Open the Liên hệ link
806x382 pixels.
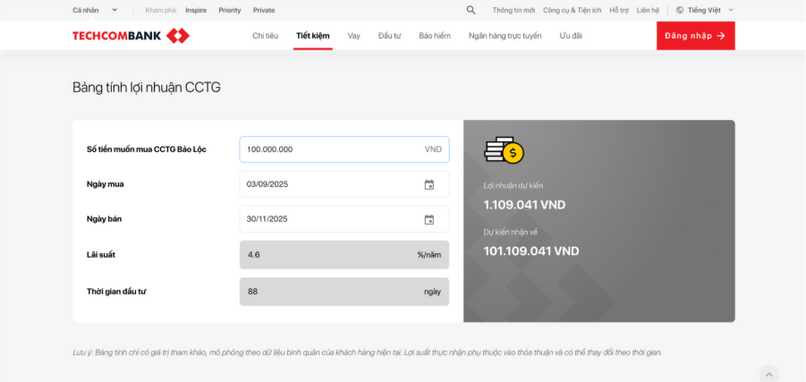(x=648, y=10)
